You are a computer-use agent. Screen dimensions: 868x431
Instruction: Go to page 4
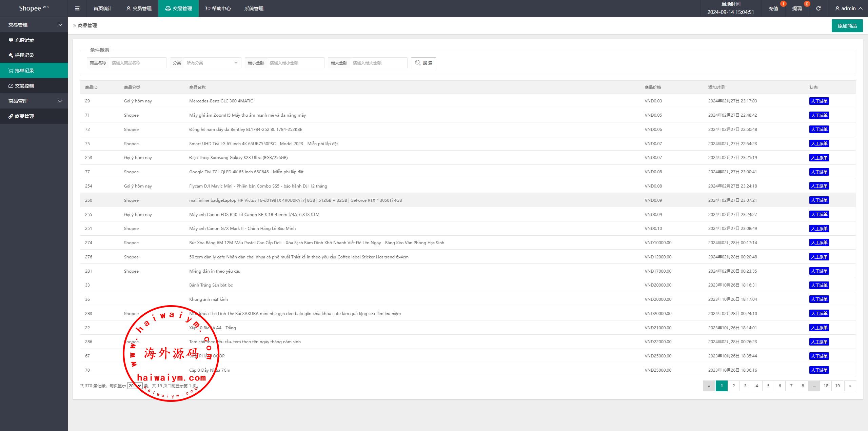[x=756, y=386]
